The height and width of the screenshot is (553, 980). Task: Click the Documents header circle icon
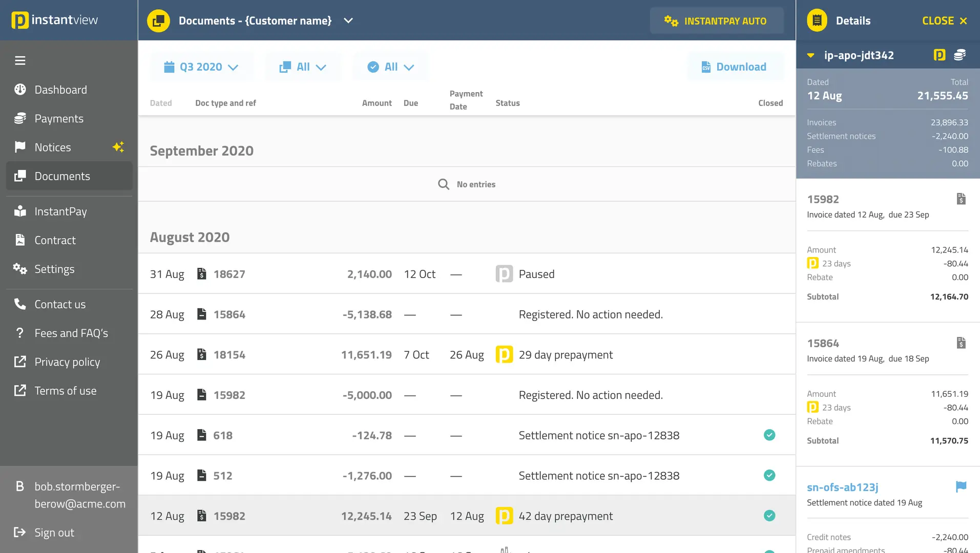158,21
